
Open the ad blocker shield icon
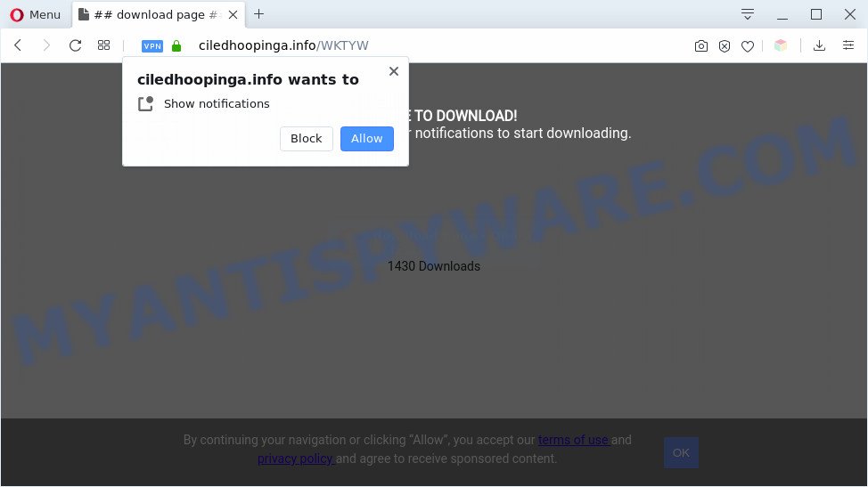[x=724, y=46]
